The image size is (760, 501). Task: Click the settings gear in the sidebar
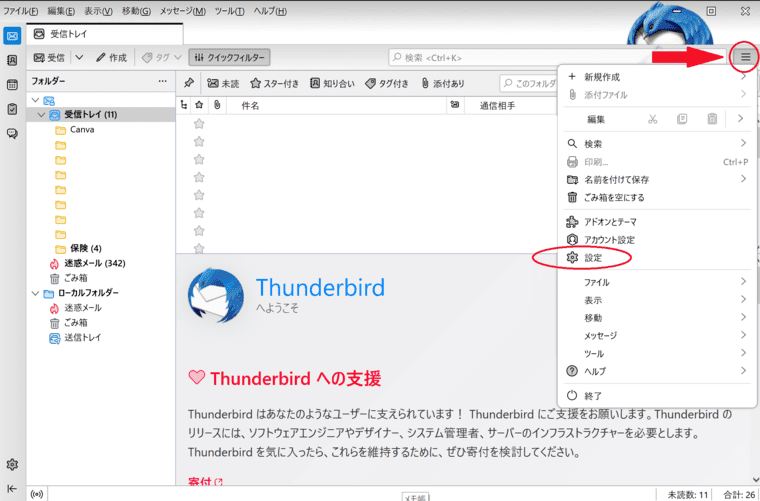point(12,464)
